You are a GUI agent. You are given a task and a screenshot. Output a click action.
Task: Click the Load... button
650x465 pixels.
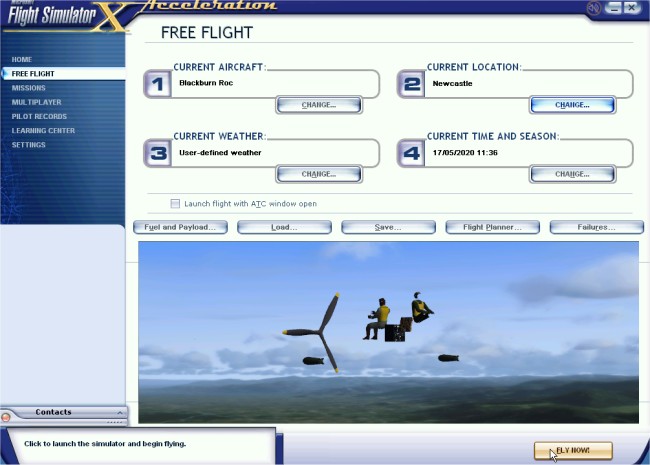pos(284,227)
